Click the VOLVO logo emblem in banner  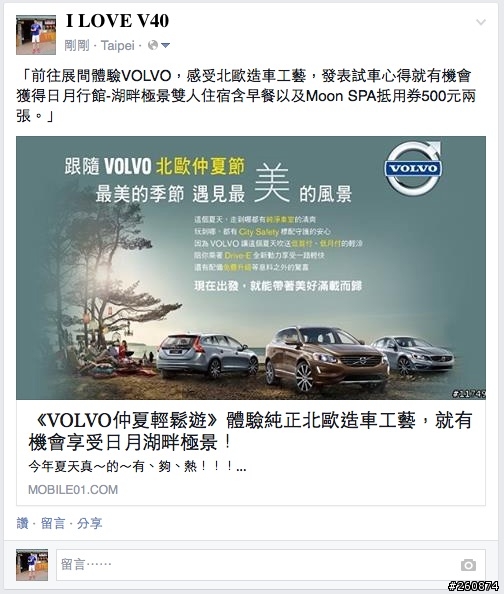point(413,168)
